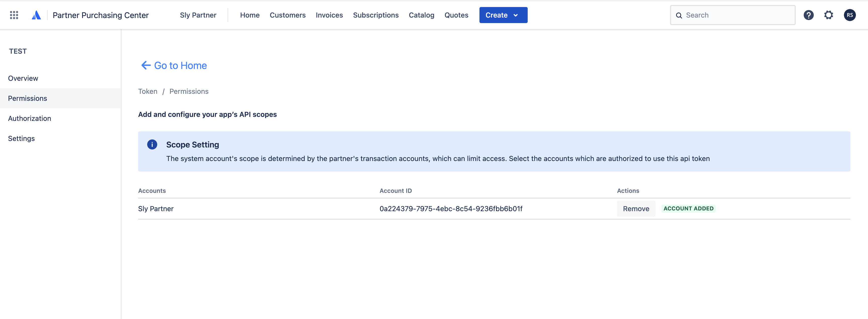Screen dimensions: 868x319
Task: Click the Atlassian logo
Action: click(x=36, y=15)
